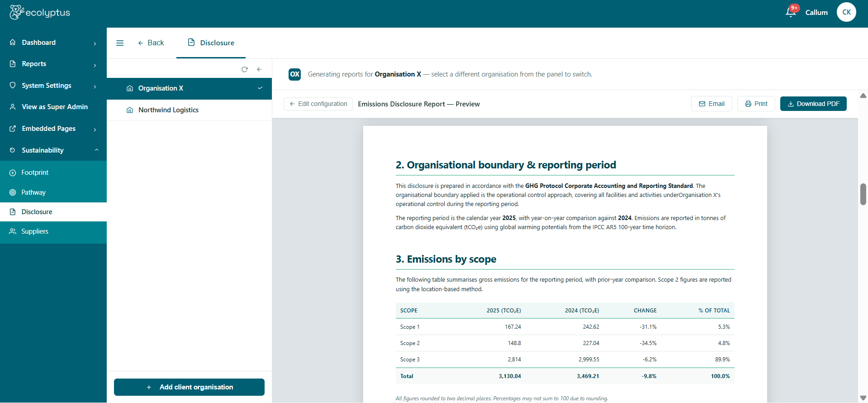Image resolution: width=868 pixels, height=403 pixels.
Task: Click the -31.1% change value
Action: click(648, 327)
